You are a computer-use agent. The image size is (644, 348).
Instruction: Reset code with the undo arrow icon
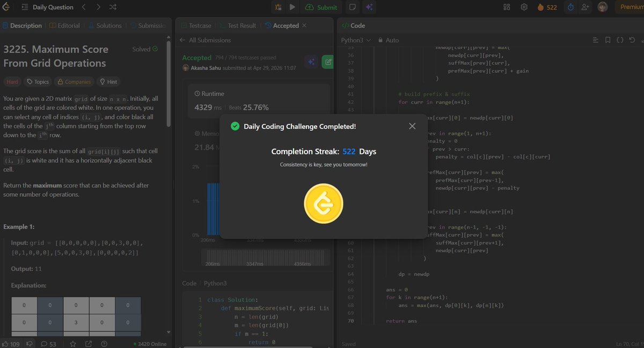pyautogui.click(x=632, y=40)
